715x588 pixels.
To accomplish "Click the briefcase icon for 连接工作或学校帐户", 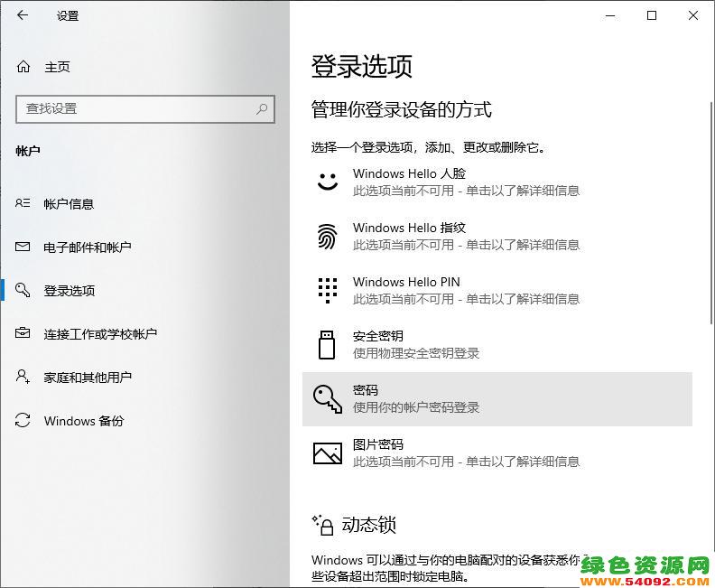I will 23,333.
